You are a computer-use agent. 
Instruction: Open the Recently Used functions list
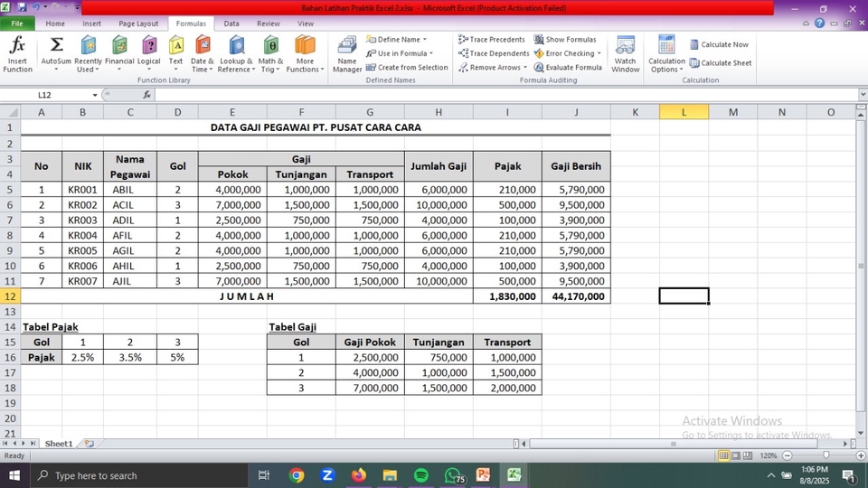pyautogui.click(x=88, y=53)
